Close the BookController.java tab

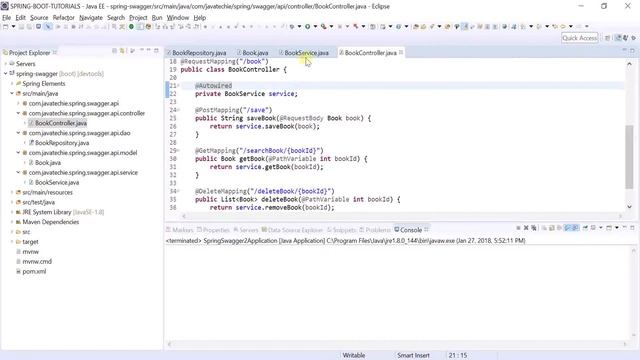tap(401, 52)
